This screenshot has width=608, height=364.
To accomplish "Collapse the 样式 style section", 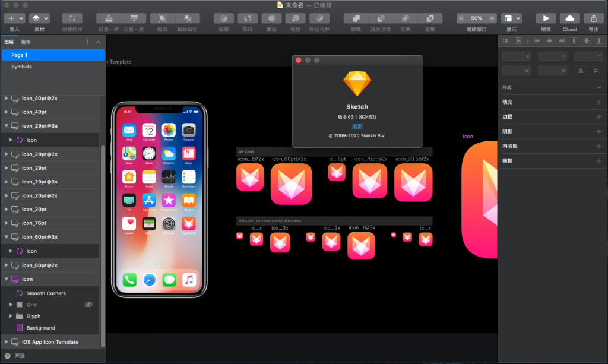I will click(x=598, y=88).
